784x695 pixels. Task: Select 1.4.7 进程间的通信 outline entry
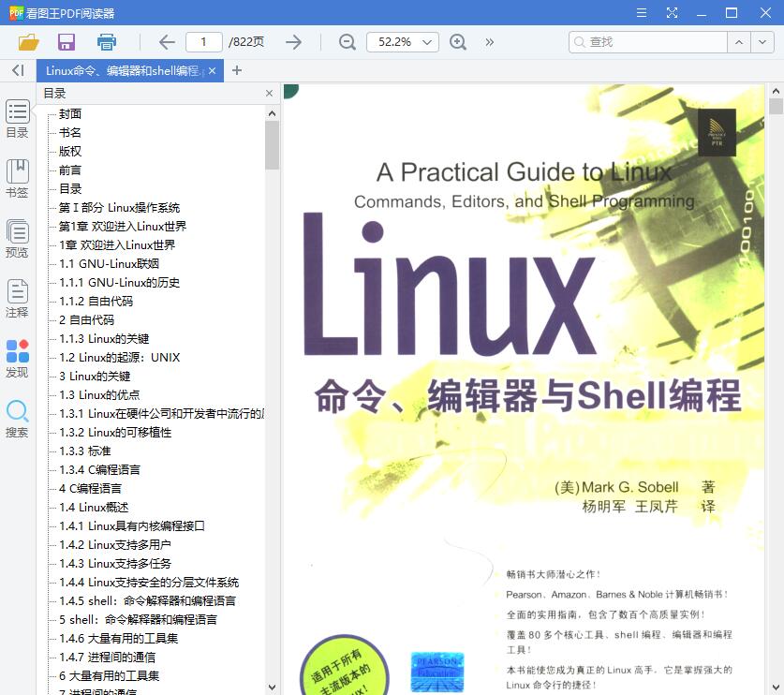click(108, 658)
